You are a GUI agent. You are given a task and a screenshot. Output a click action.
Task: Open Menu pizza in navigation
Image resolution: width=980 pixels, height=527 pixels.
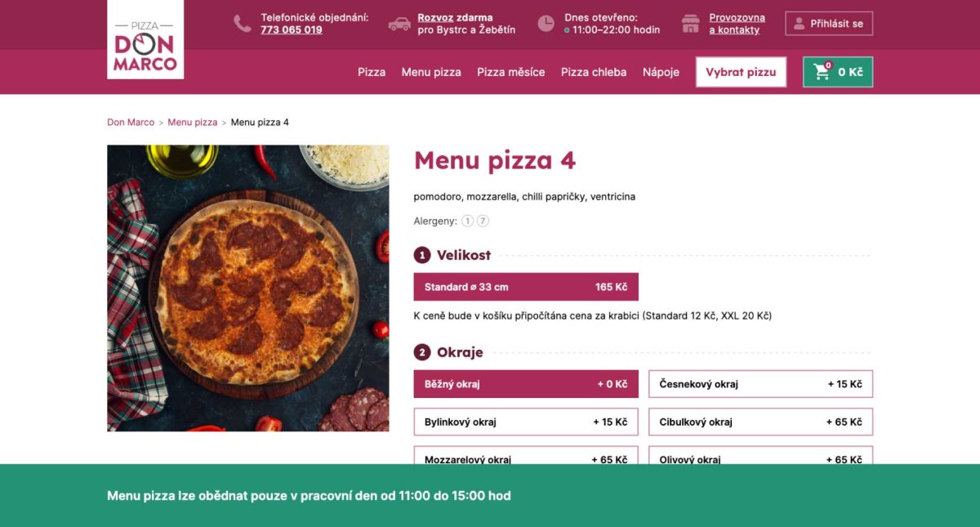(x=431, y=72)
